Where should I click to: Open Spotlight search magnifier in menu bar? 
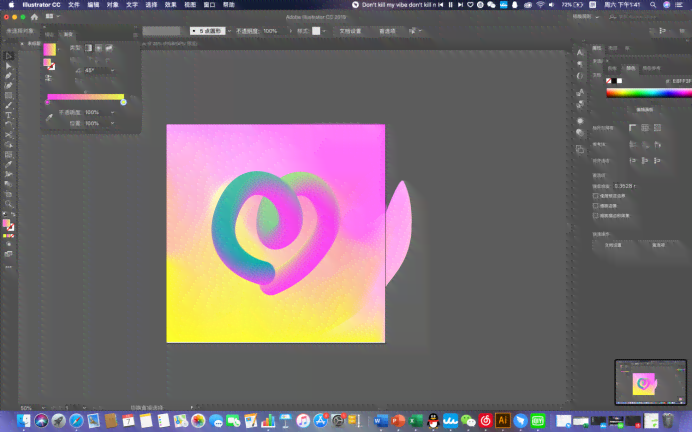(x=653, y=5)
